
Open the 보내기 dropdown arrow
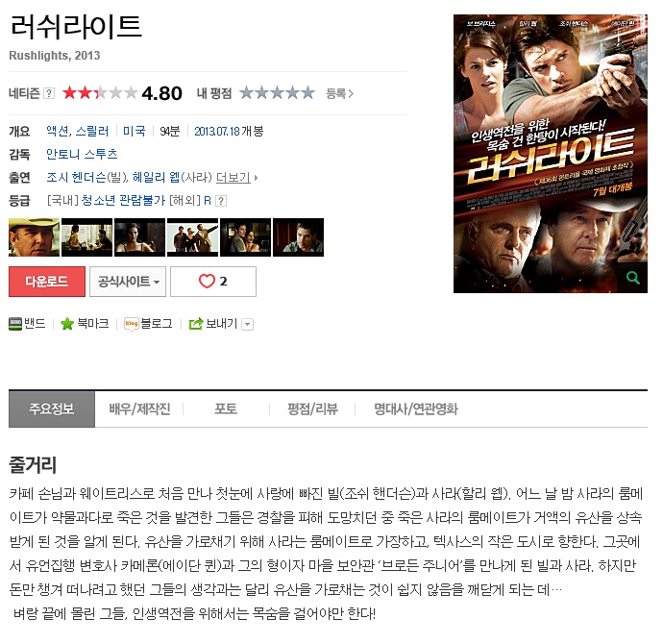(x=248, y=325)
